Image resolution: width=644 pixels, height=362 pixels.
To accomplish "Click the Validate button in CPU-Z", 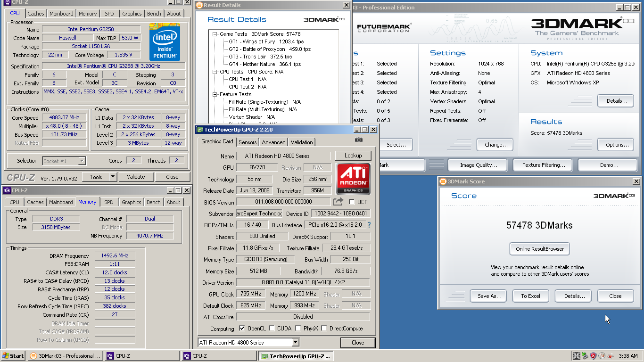I will point(136,177).
